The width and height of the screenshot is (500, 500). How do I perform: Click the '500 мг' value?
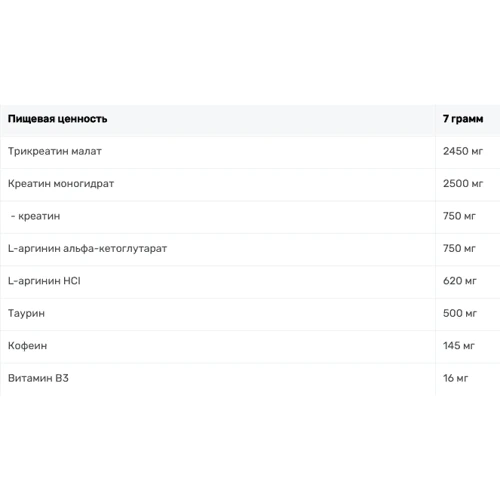(460, 313)
